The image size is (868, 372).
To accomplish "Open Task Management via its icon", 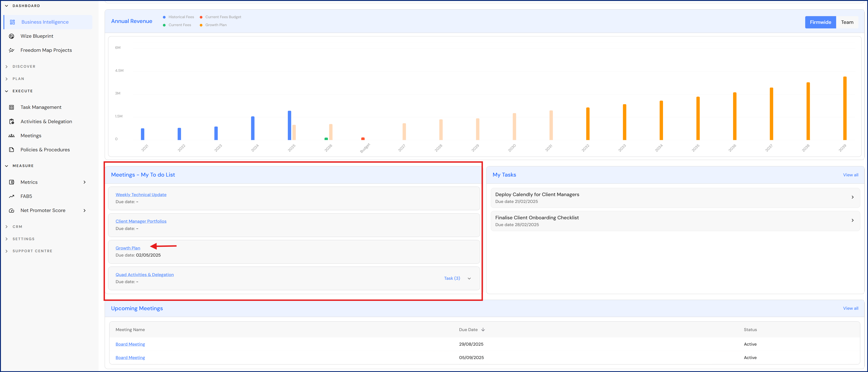I will click(x=11, y=107).
